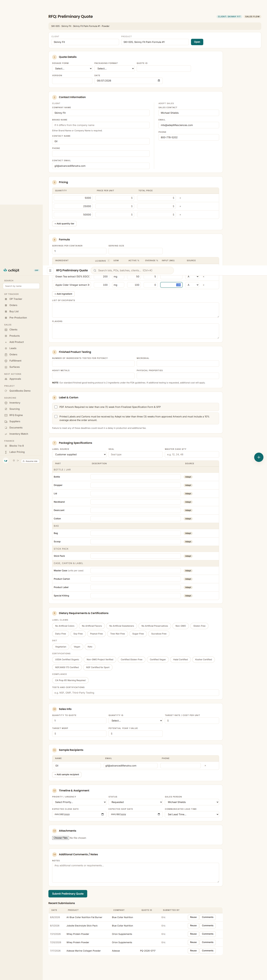
Task: Click Add quantity tier
Action: 65,224
